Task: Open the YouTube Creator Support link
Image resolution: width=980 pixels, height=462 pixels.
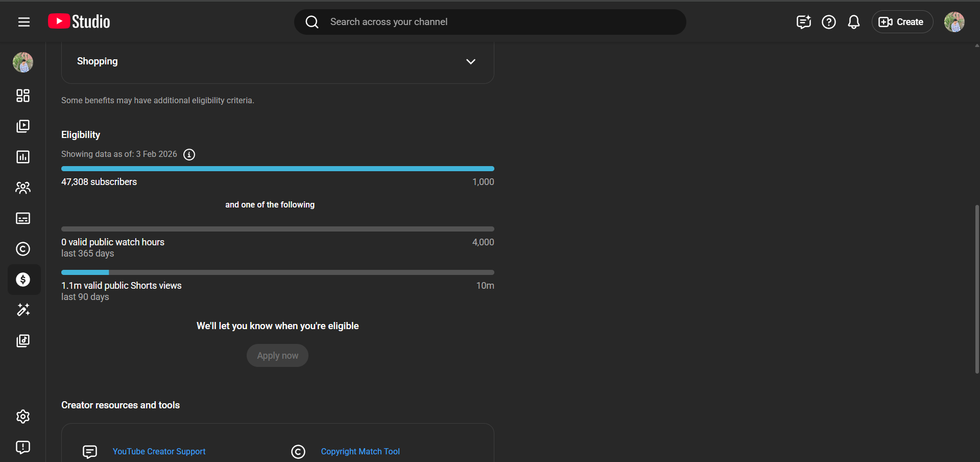Action: (x=159, y=451)
